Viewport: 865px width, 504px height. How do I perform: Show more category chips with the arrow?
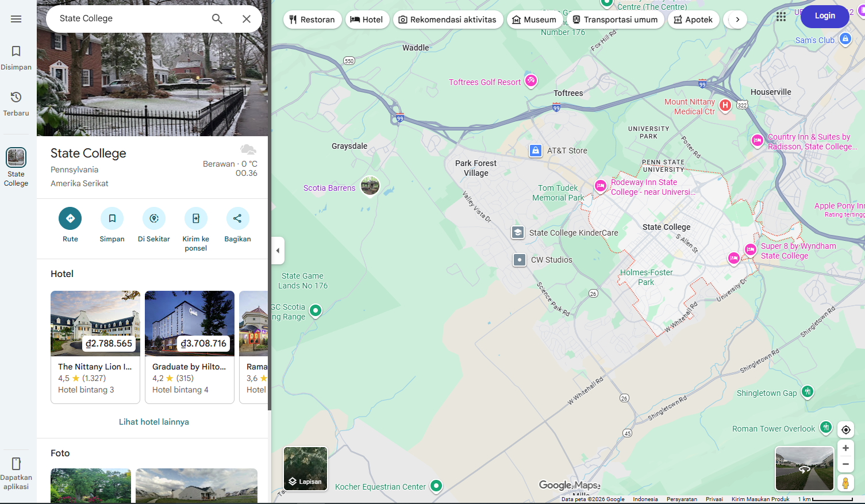pyautogui.click(x=737, y=20)
